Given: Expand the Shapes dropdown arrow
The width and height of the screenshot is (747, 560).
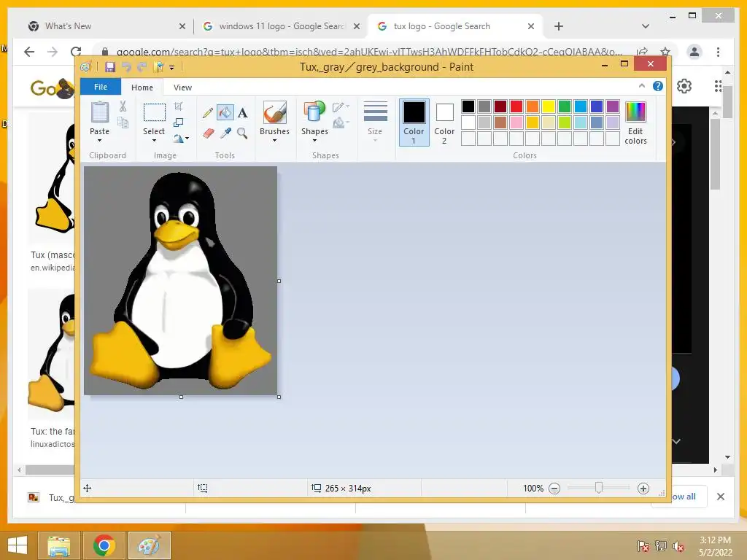Looking at the screenshot, I should [x=314, y=141].
